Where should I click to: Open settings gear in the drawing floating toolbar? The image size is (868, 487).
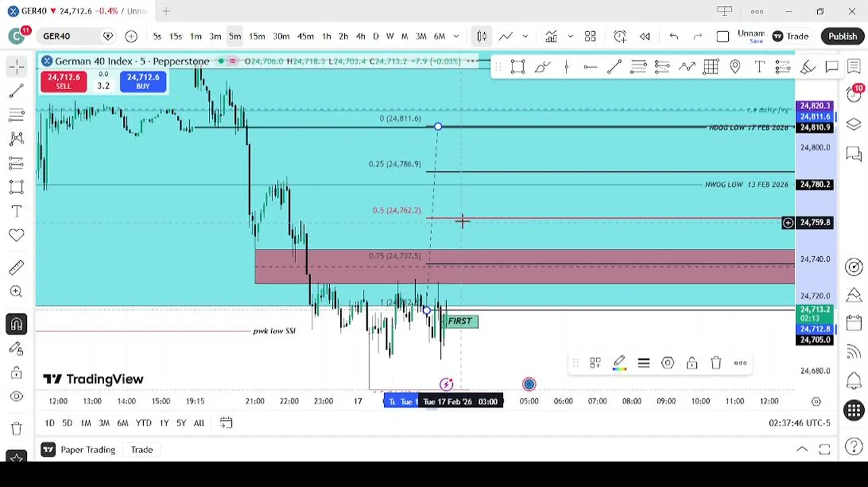(x=667, y=363)
